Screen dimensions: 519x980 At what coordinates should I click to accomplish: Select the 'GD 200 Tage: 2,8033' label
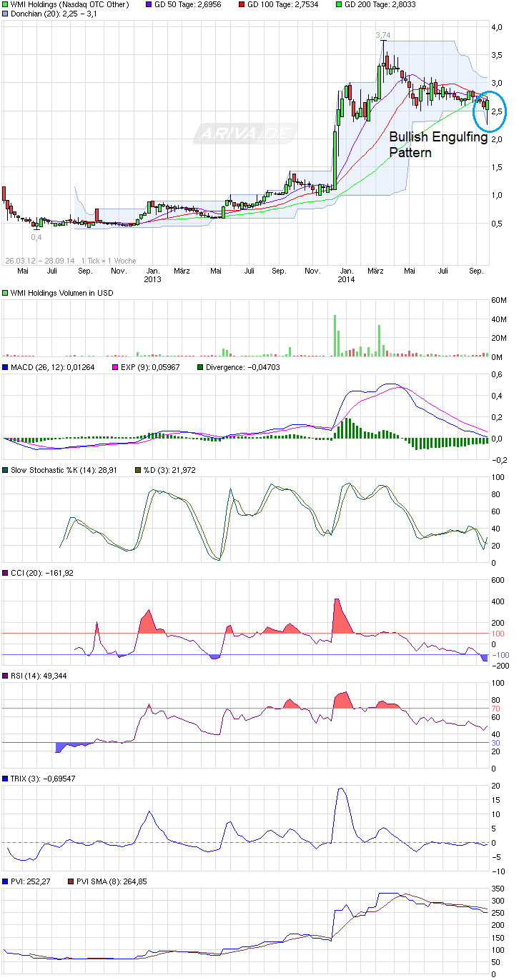[x=381, y=4]
